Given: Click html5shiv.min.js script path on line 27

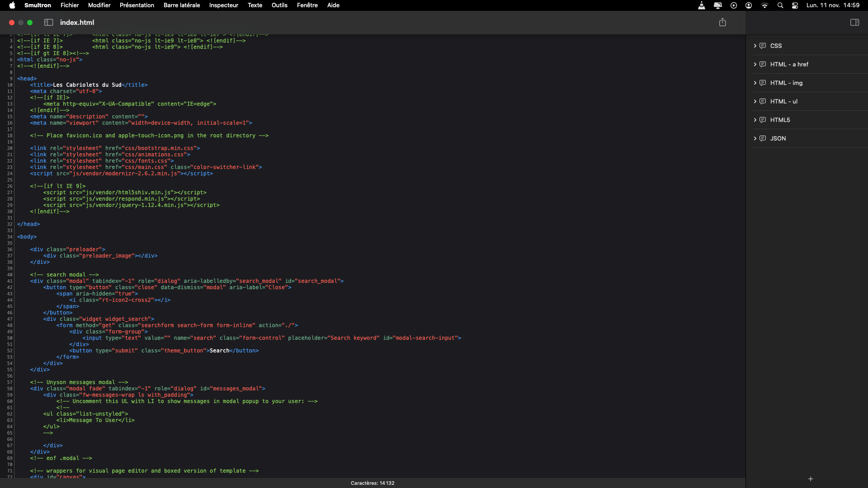Looking at the screenshot, I should click(x=128, y=192).
